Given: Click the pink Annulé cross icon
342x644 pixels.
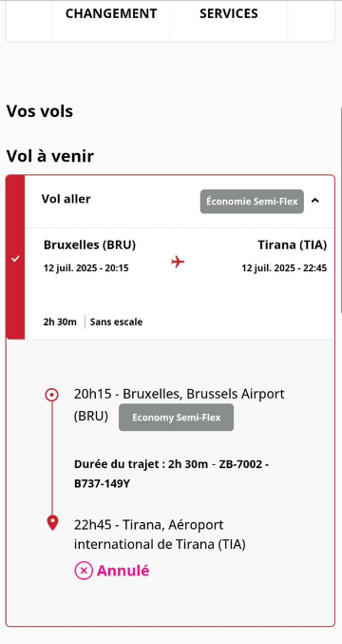Looking at the screenshot, I should tap(84, 571).
